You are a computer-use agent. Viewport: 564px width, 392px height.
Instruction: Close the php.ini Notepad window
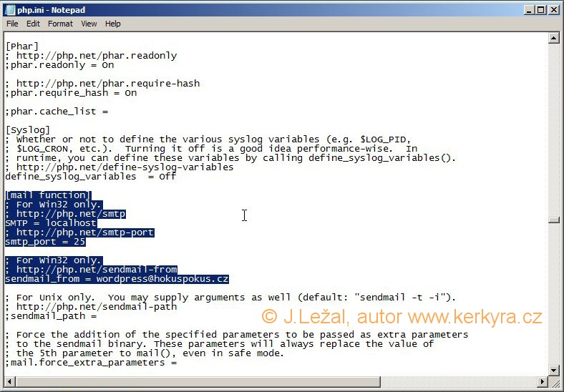pos(553,10)
